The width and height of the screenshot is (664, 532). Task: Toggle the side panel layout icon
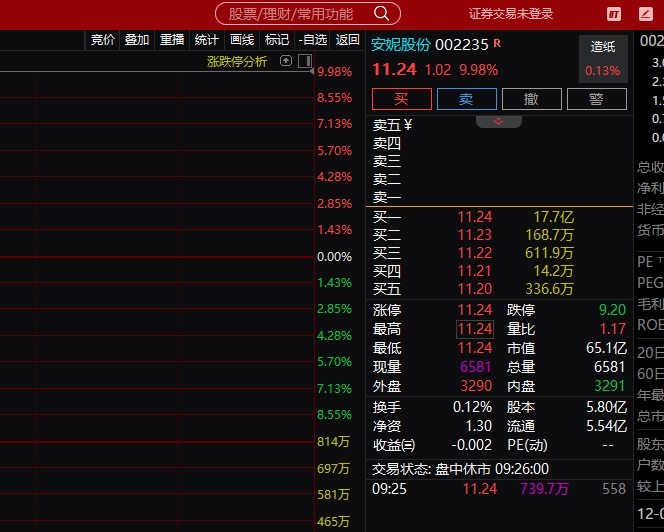[305, 61]
